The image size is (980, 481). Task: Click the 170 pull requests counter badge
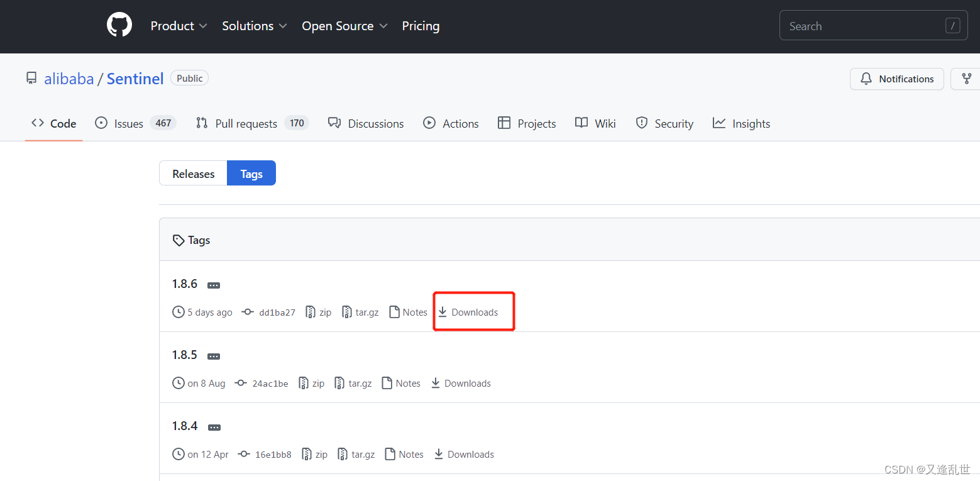pos(297,123)
